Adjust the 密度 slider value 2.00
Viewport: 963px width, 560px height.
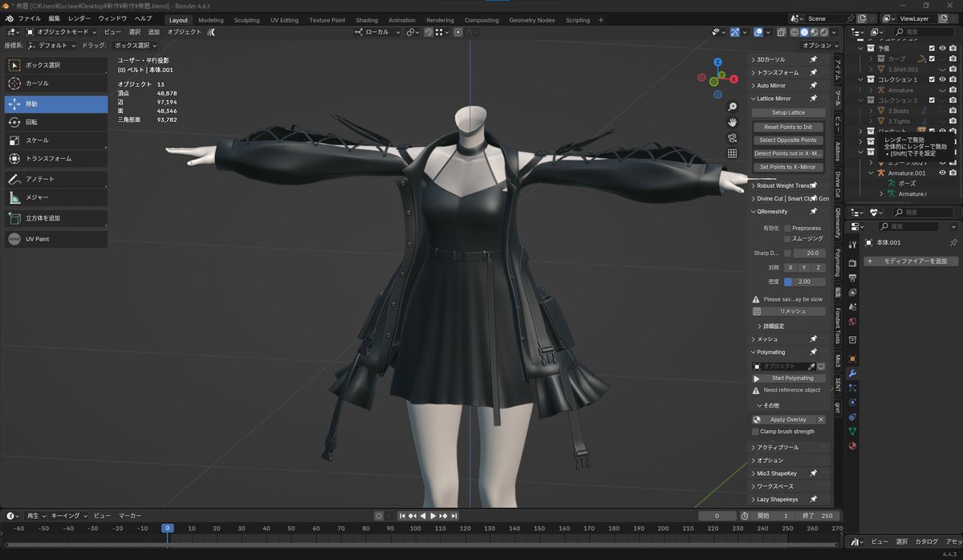click(804, 282)
